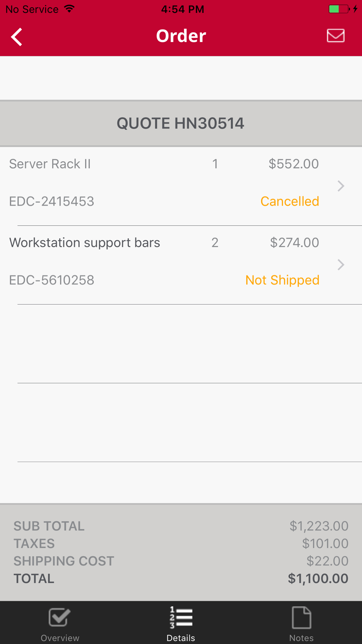
Task: Tap the Cancelled status label
Action: pyautogui.click(x=290, y=201)
